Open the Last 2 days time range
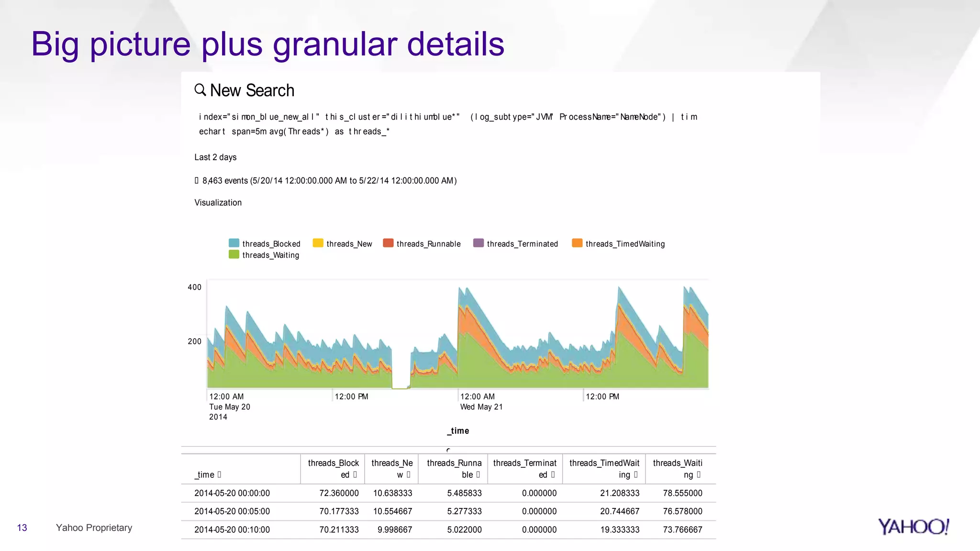Viewport: 980px width, 551px height. (x=215, y=157)
